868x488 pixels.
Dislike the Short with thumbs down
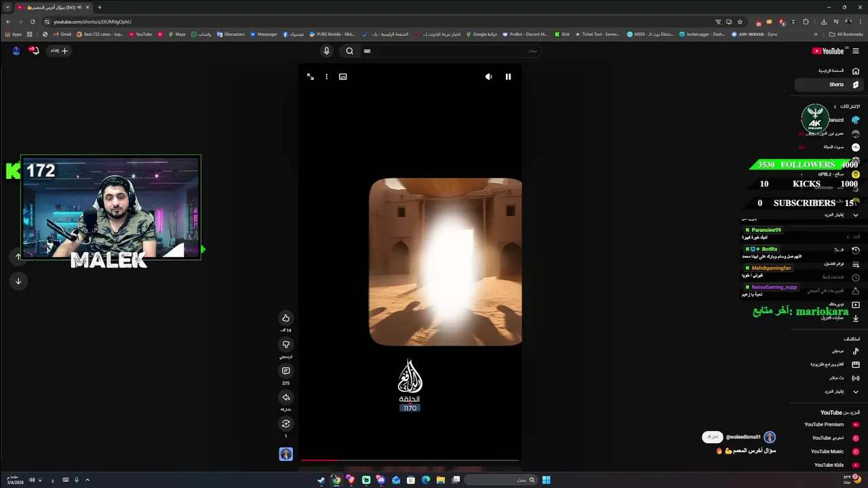click(285, 344)
